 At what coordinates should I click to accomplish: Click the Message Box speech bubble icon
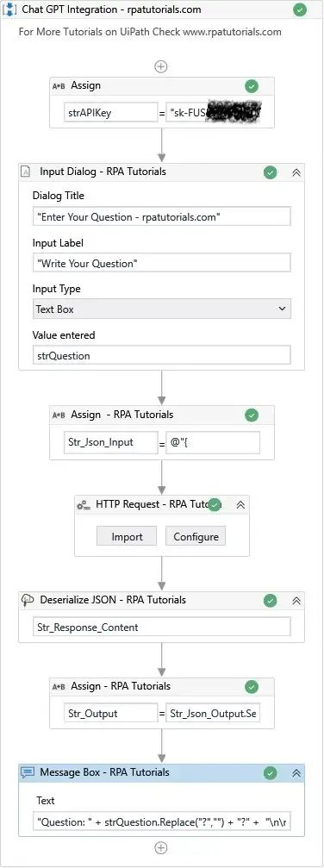[x=28, y=773]
